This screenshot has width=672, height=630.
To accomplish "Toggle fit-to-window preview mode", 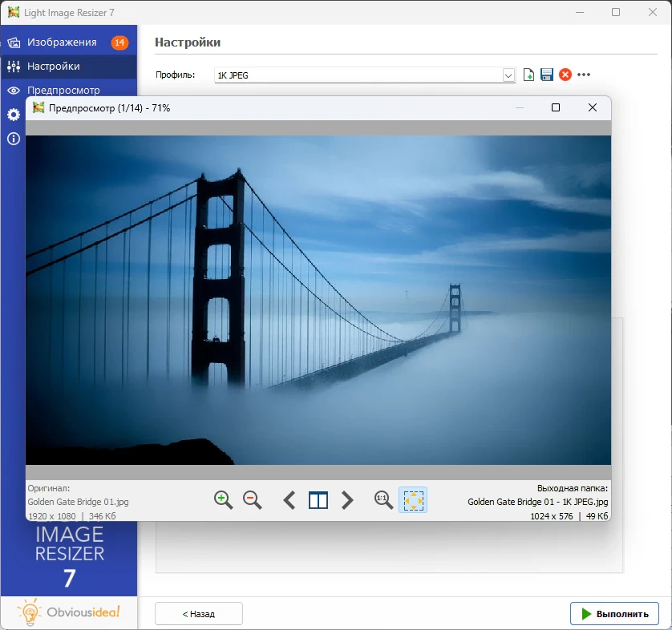I will (x=413, y=500).
